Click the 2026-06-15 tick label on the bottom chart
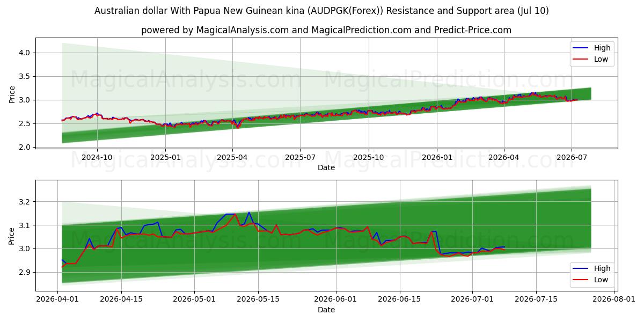This screenshot has width=644, height=322. click(x=400, y=300)
